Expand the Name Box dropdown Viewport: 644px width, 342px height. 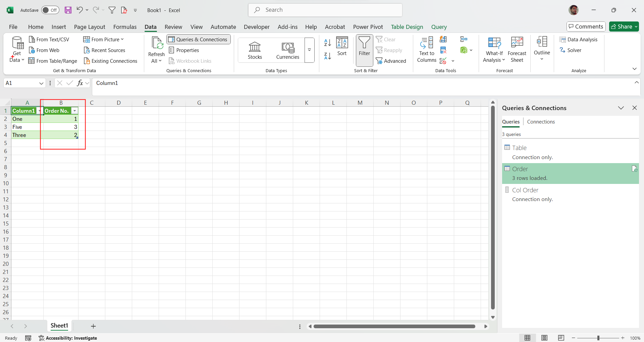pos(41,83)
